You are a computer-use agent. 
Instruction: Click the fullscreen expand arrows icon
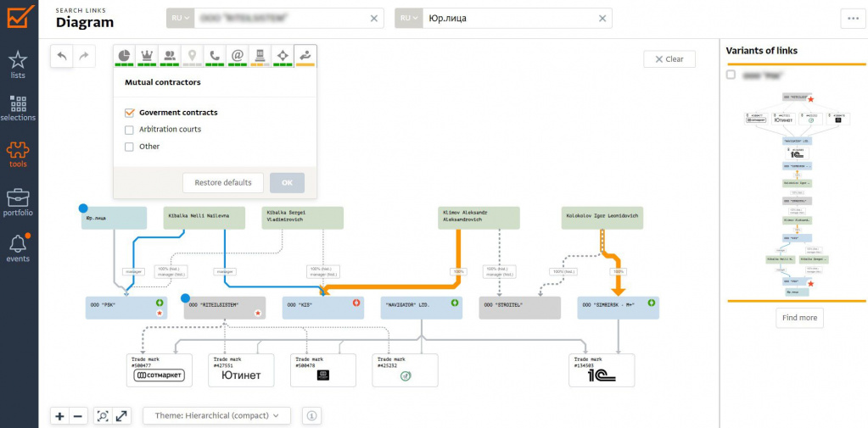[122, 416]
